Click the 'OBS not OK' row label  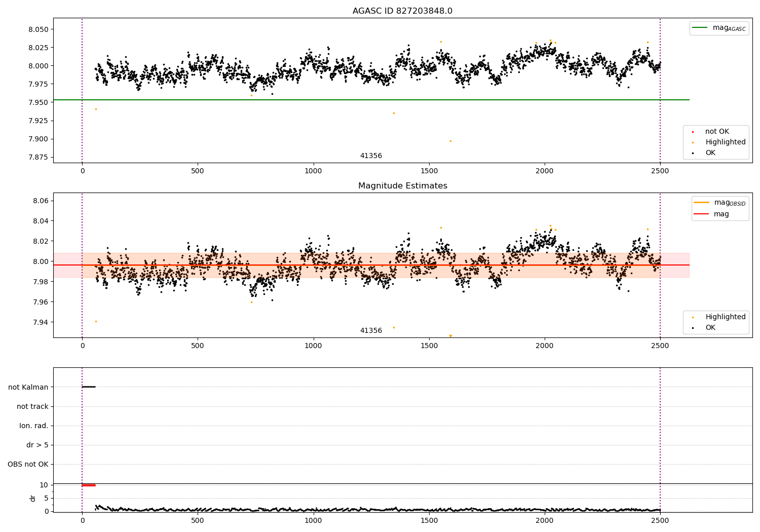click(28, 464)
